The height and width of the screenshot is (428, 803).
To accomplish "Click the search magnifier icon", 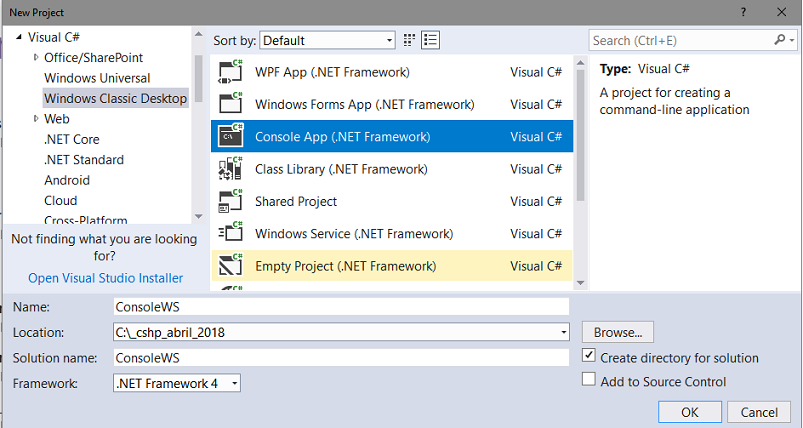I will tap(779, 41).
